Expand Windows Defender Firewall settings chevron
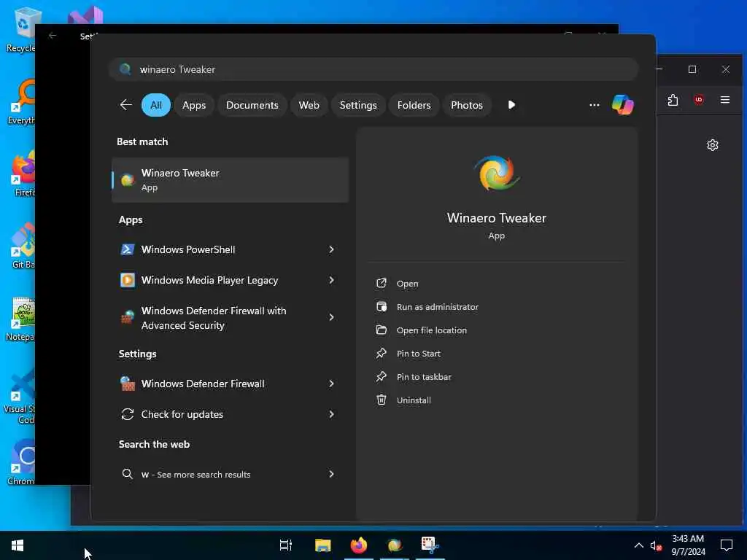Screen dimensions: 747x560 point(332,384)
